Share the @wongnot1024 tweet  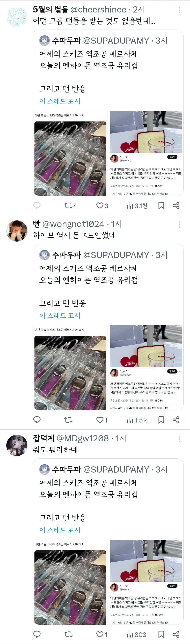tap(176, 420)
